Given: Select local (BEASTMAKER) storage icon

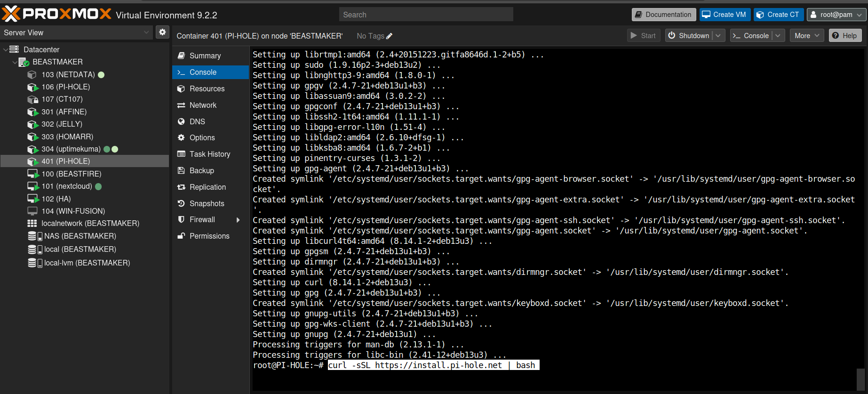Looking at the screenshot, I should click(x=35, y=249).
